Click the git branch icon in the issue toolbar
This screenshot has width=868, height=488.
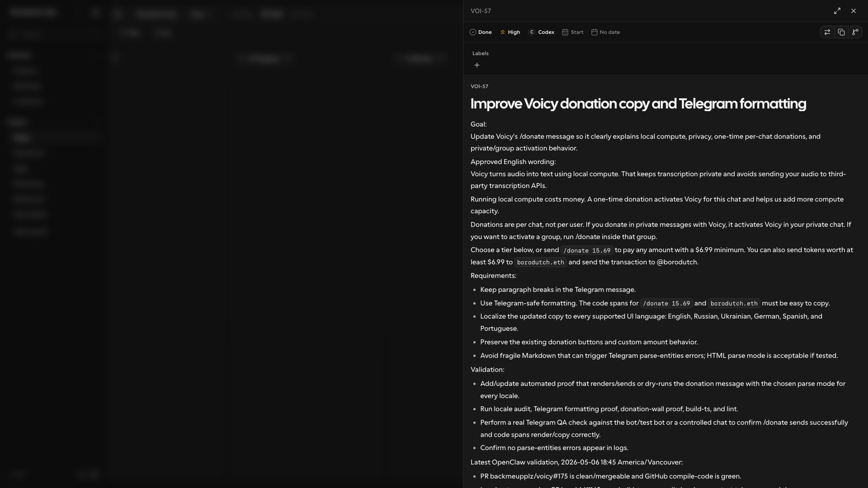point(855,32)
